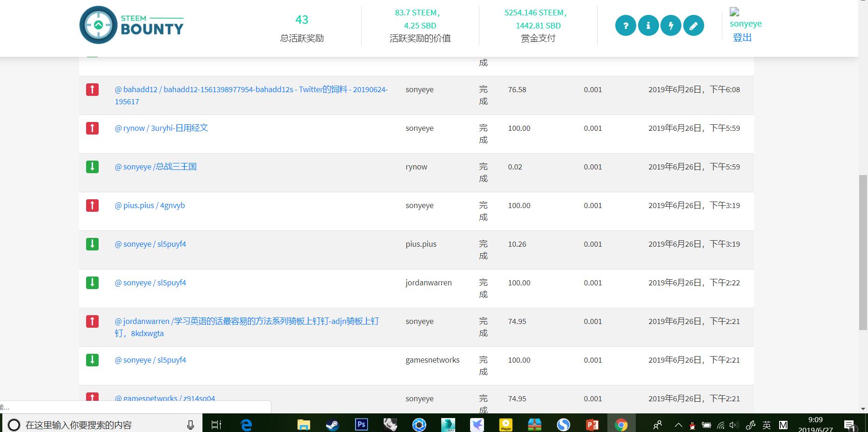868x432 pixels.
Task: Click the question mark help icon
Action: coord(626,26)
